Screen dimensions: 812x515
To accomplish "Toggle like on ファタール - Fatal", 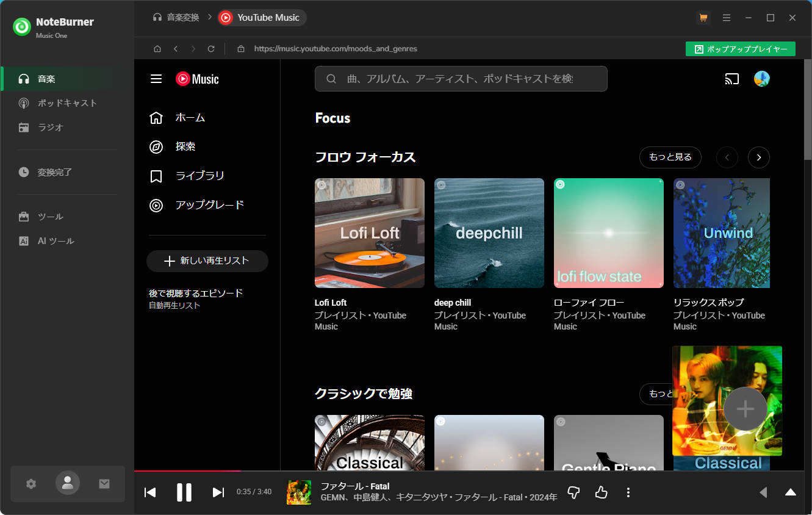I will 601,492.
